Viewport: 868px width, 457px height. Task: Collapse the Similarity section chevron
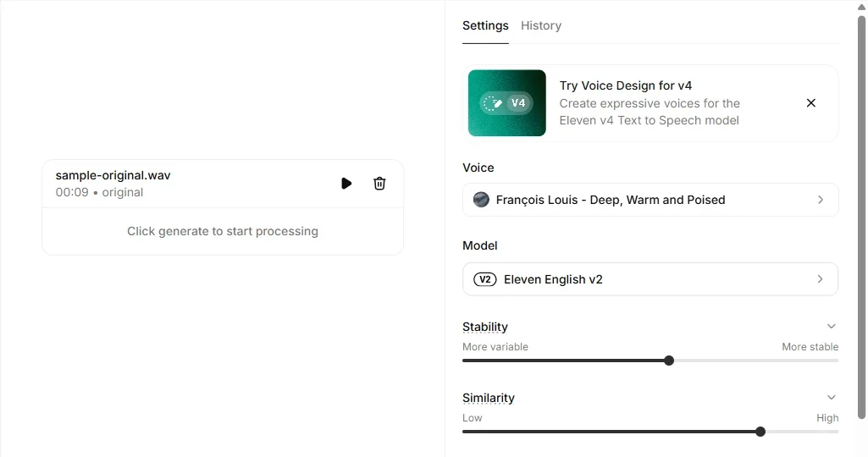coord(831,397)
